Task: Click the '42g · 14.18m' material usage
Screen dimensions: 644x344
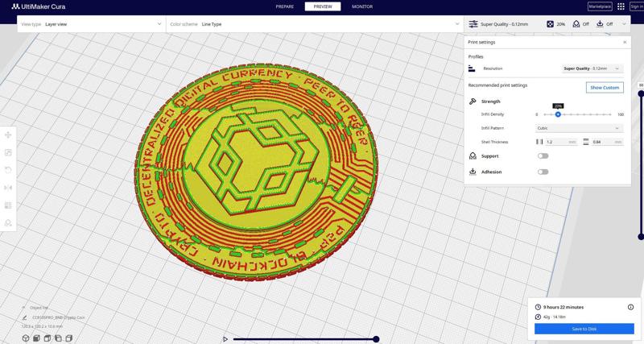Action: 555,317
